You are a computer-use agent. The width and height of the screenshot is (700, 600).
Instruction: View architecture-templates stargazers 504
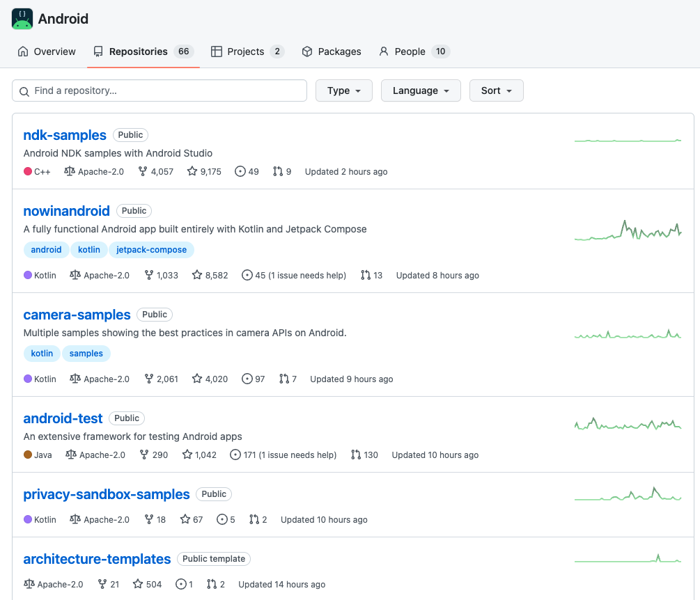tap(148, 585)
